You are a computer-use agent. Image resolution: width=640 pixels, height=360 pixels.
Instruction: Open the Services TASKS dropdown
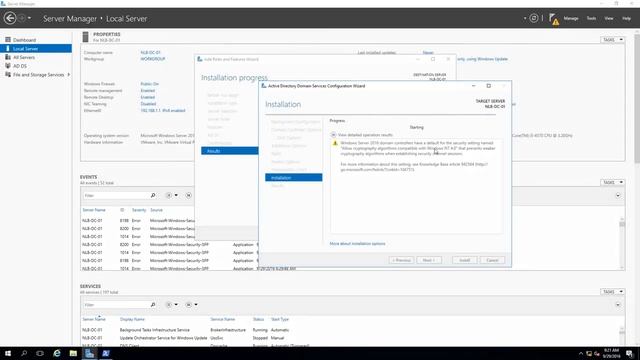click(x=613, y=292)
